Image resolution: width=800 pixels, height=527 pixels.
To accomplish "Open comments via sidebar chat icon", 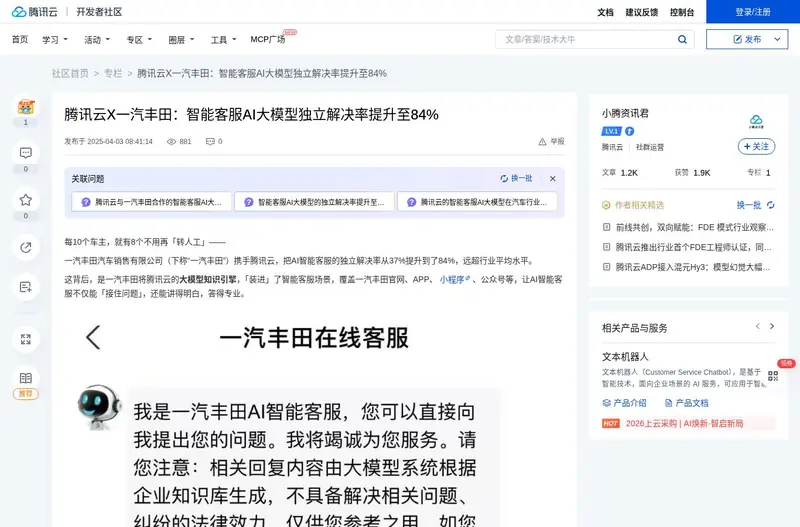I will pos(26,153).
